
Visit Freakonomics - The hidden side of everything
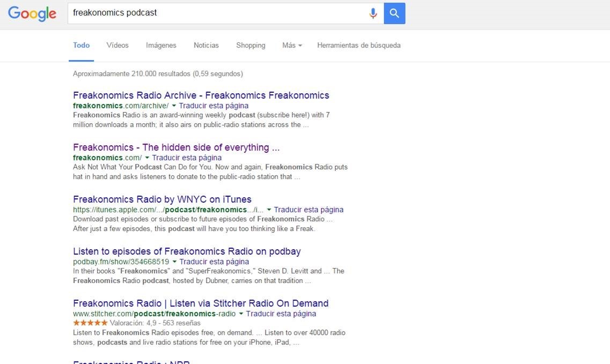click(x=176, y=147)
